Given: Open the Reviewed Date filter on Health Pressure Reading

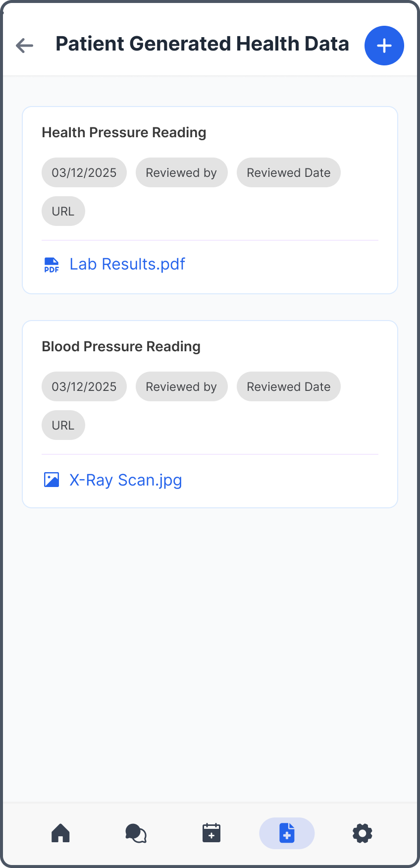Looking at the screenshot, I should [288, 172].
